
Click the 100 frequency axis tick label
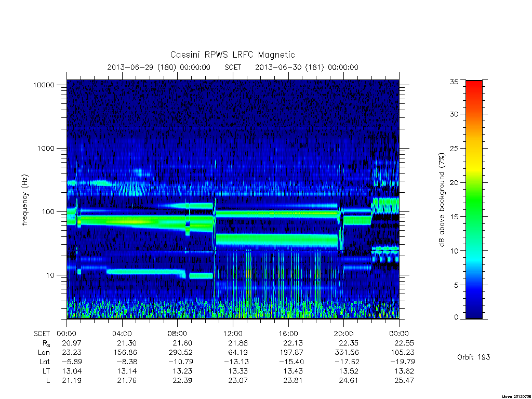(47, 212)
